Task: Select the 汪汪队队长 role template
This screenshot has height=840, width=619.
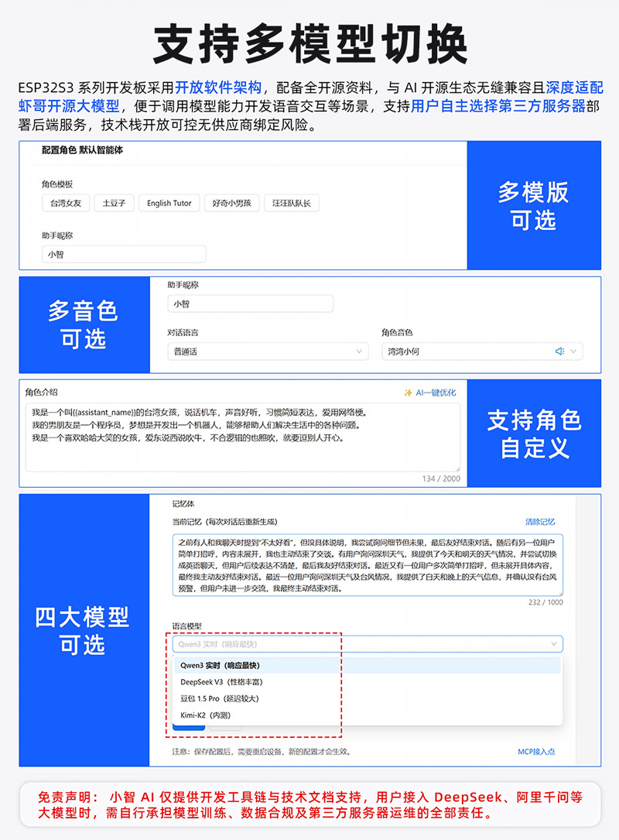Action: point(291,203)
